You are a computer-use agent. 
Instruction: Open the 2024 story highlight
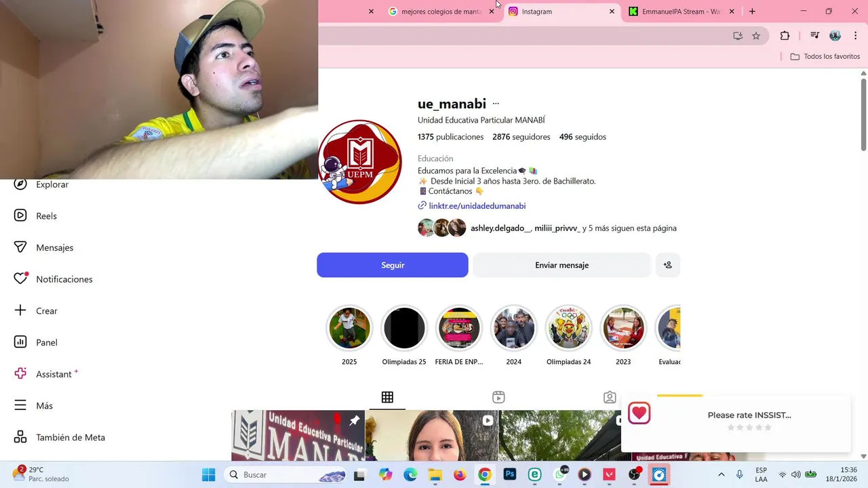pyautogui.click(x=514, y=328)
